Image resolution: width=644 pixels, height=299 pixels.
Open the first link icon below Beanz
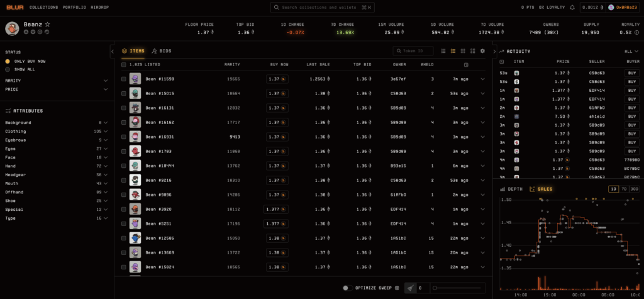pyautogui.click(x=26, y=31)
